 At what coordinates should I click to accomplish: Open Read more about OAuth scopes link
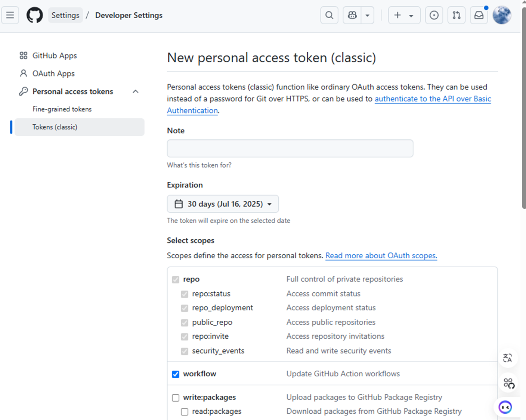coord(381,255)
